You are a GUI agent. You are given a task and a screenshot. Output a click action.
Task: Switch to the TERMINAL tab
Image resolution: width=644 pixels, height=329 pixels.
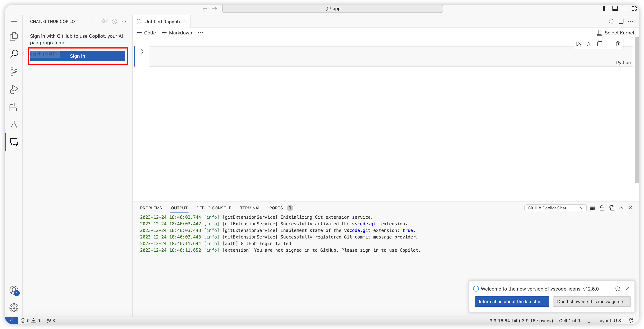click(250, 208)
